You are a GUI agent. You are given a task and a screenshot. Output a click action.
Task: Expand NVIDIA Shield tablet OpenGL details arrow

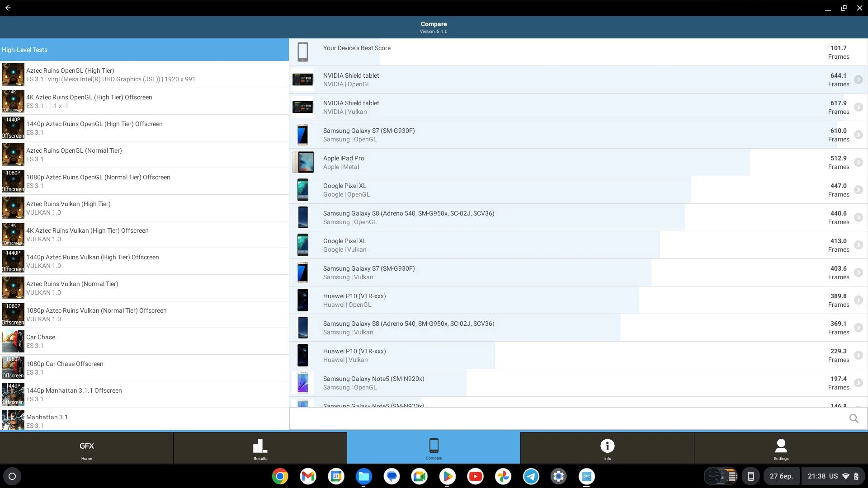(x=858, y=80)
